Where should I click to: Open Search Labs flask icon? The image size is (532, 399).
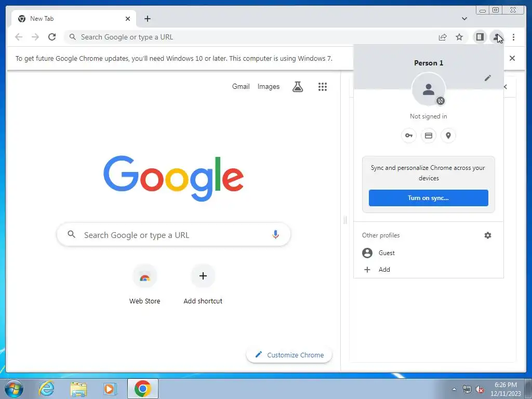tap(298, 87)
